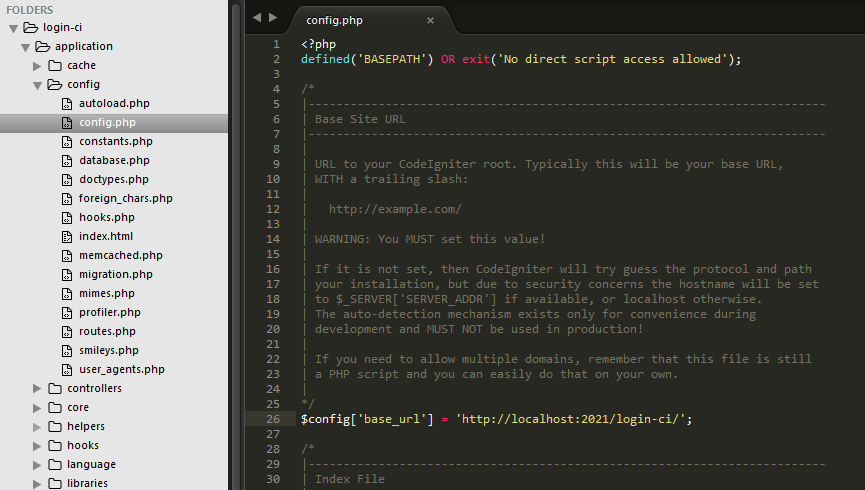Collapse the login-ci root folder arrow
This screenshot has width=865, height=490.
(14, 28)
